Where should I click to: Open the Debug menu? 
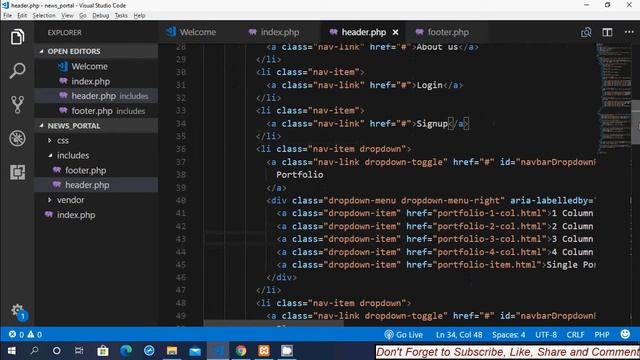tap(100, 16)
